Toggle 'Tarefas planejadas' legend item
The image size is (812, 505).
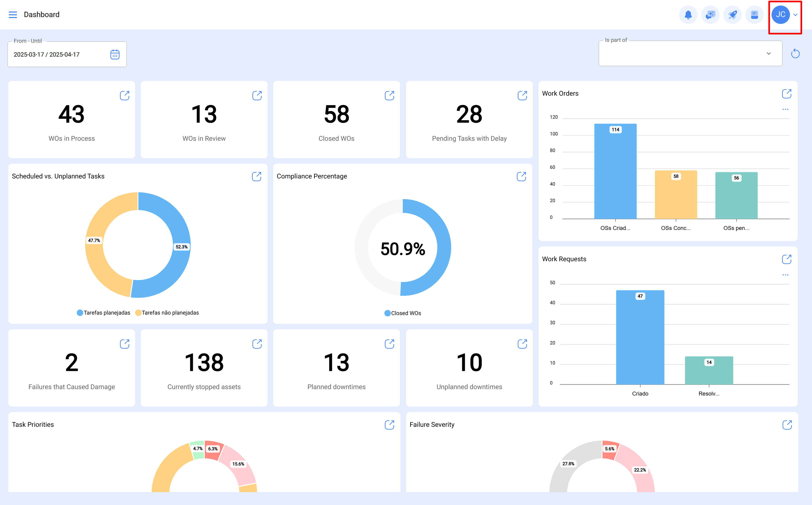[x=103, y=313]
